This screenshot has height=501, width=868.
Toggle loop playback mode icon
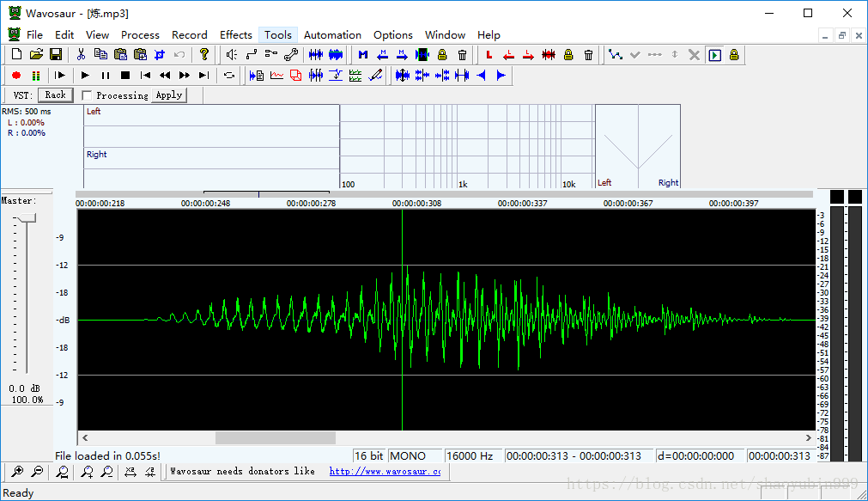[229, 76]
